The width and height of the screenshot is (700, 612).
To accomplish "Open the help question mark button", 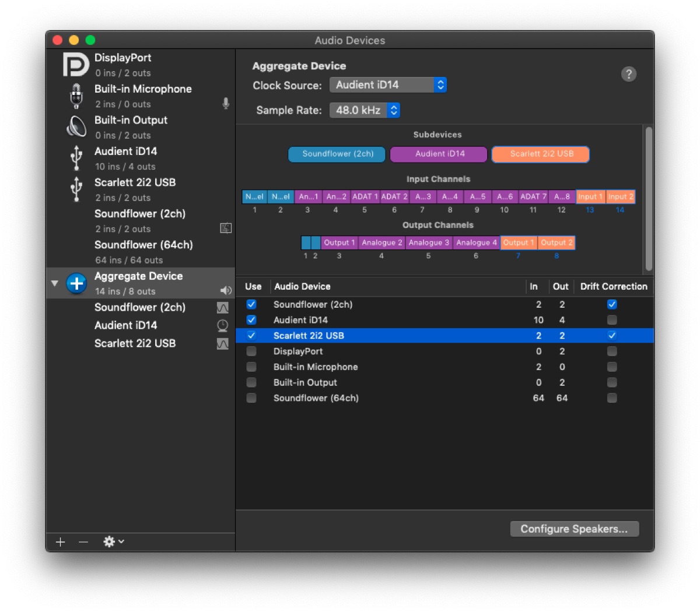I will point(629,74).
